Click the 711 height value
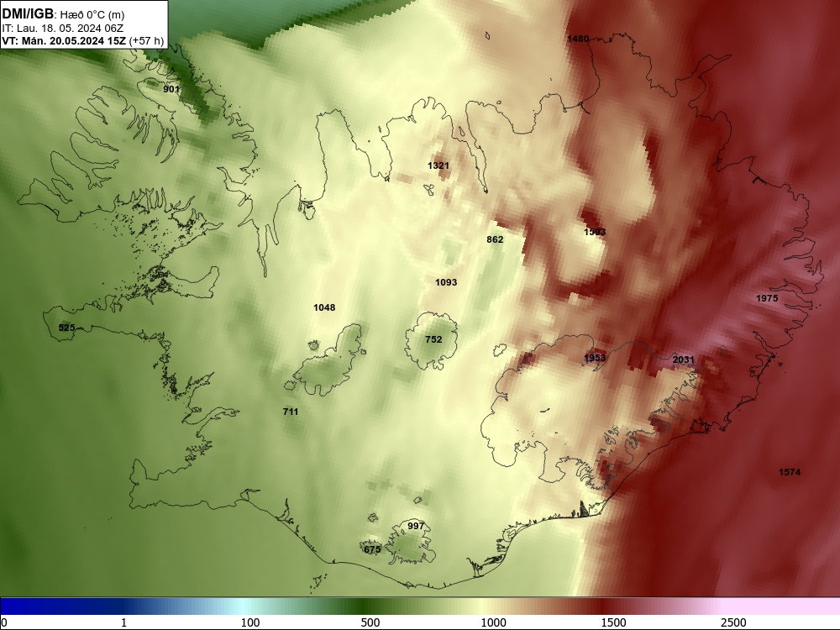This screenshot has height=630, width=840. coord(291,412)
